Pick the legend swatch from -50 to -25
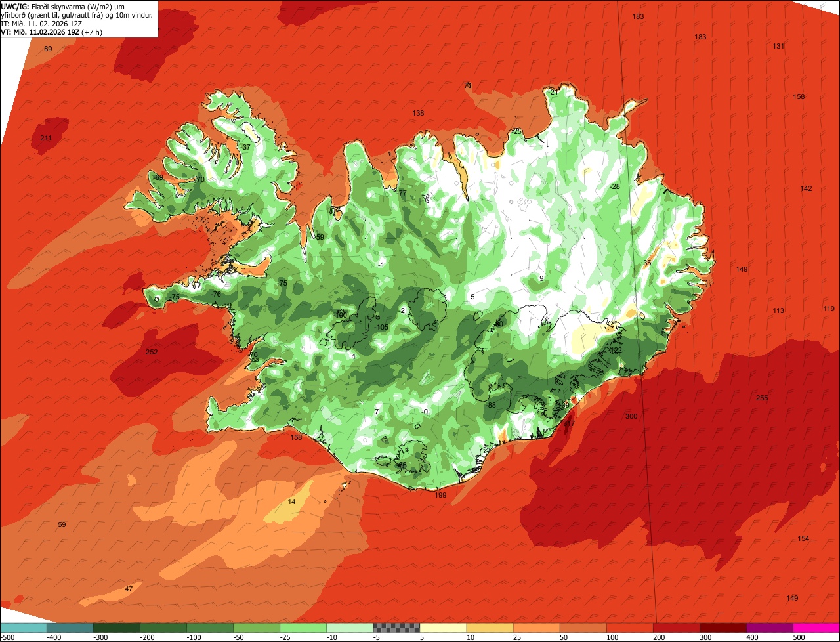 point(257,628)
